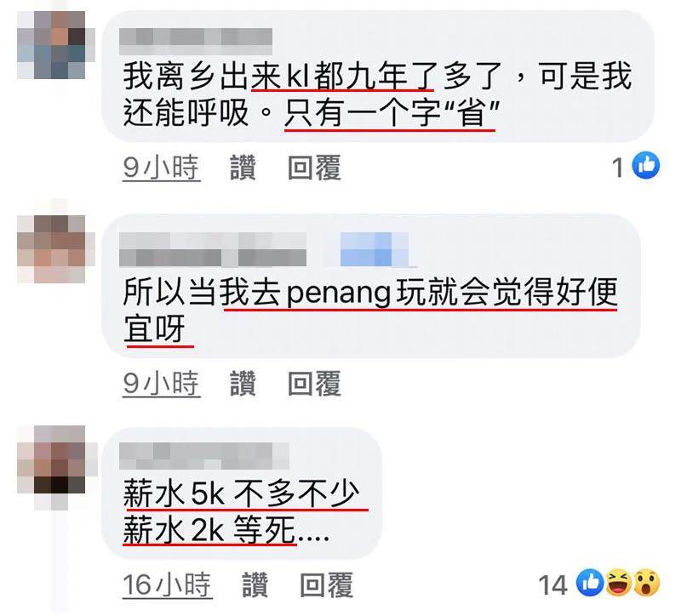Open the 9小時 timestamp under penang comment
The height and width of the screenshot is (616, 681).
pyautogui.click(x=161, y=384)
